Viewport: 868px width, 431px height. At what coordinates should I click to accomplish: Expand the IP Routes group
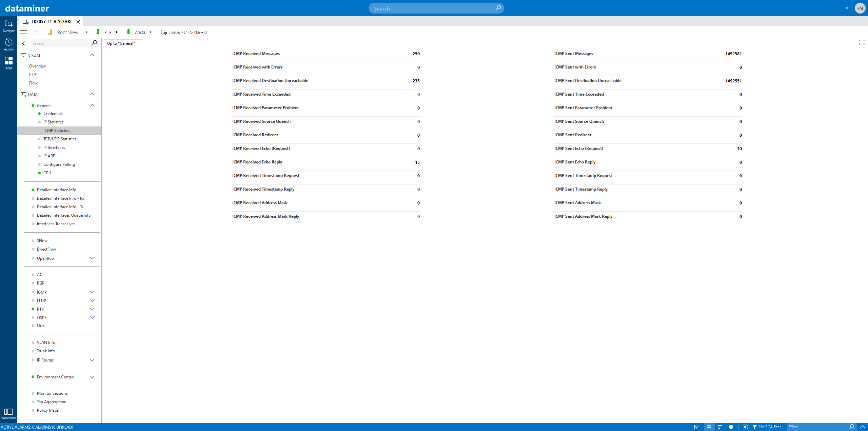[x=92, y=360]
